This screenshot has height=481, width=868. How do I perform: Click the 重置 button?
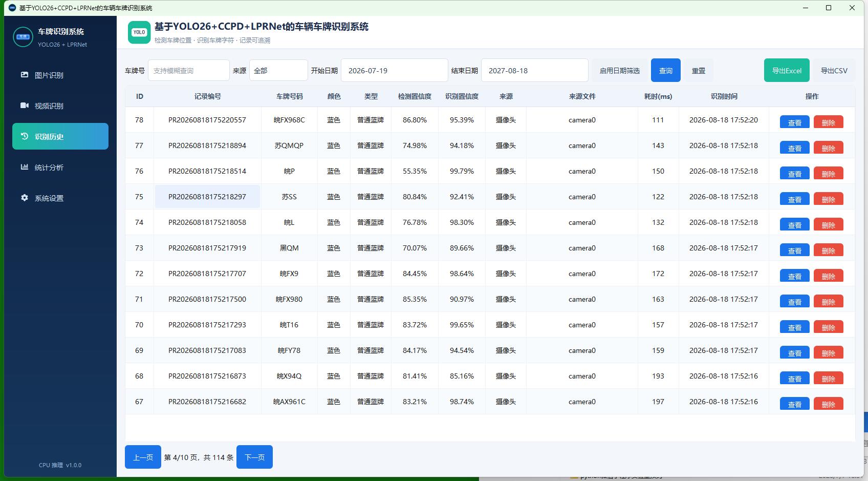pyautogui.click(x=699, y=71)
